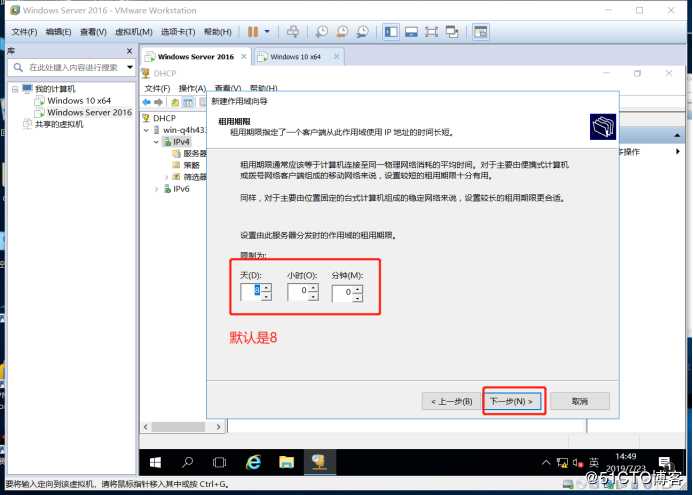This screenshot has height=495, width=693.
Task: Click the 分钟(M) minutes input field
Action: click(342, 293)
